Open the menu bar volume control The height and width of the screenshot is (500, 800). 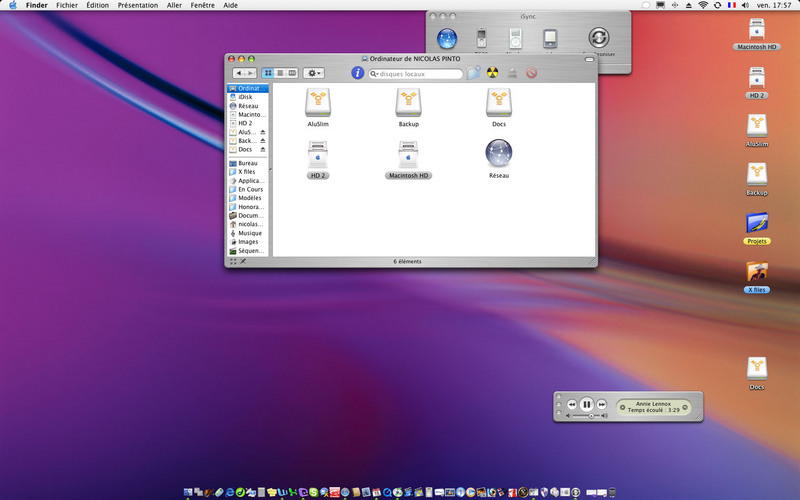pos(745,5)
